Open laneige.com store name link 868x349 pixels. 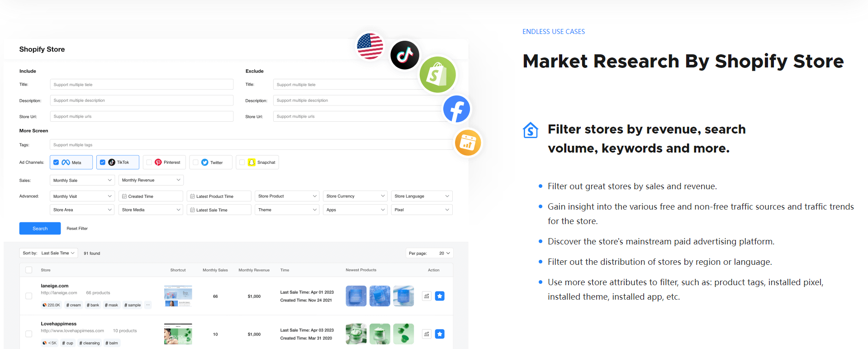click(55, 286)
